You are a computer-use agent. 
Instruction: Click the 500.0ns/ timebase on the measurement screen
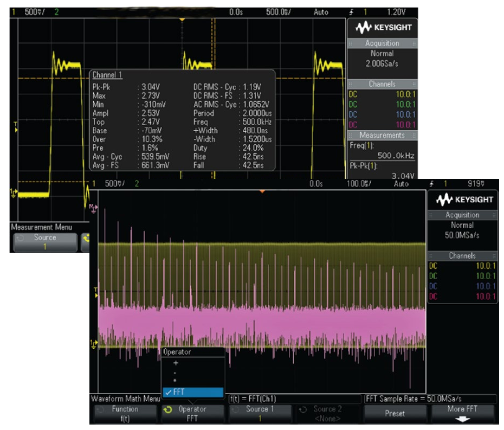279,12
